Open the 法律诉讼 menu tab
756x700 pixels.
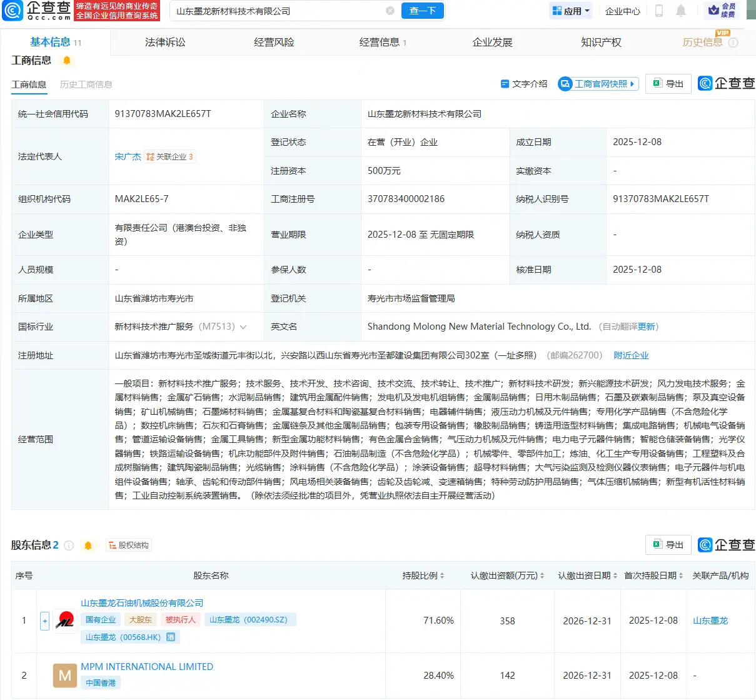[164, 42]
